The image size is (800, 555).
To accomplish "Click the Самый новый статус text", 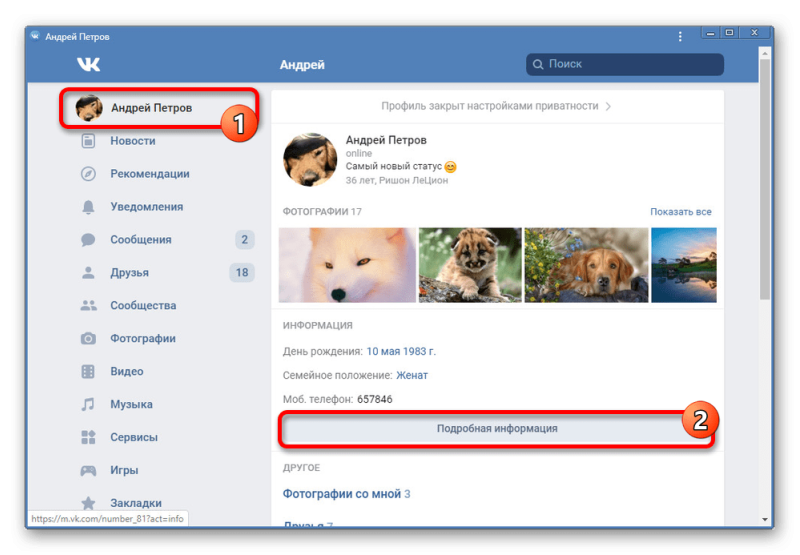I will point(393,166).
